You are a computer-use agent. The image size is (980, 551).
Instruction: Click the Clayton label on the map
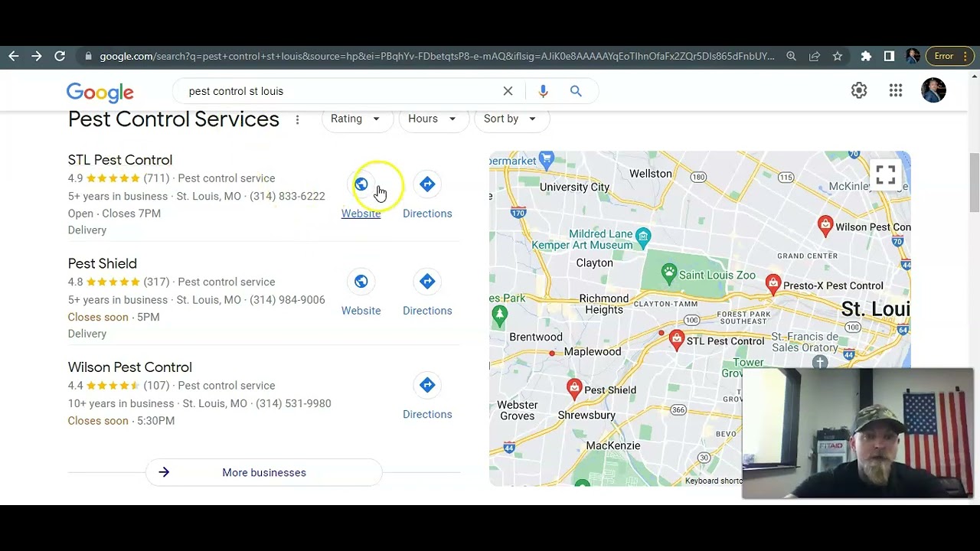[x=594, y=262]
